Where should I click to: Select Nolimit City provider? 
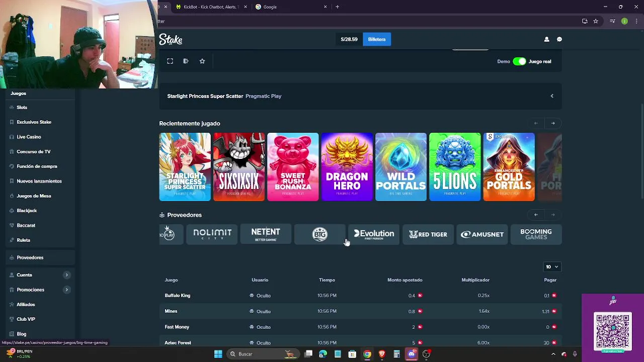coord(212,234)
